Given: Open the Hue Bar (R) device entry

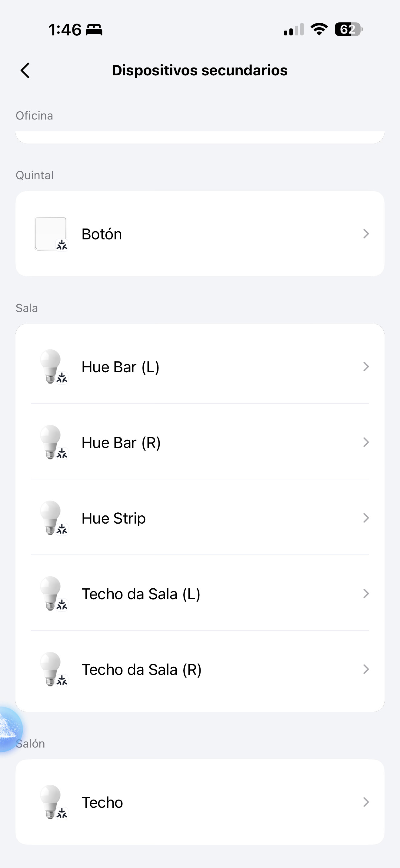Looking at the screenshot, I should coord(200,442).
